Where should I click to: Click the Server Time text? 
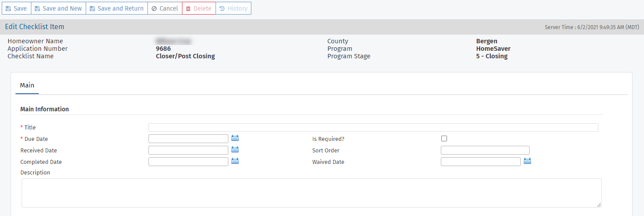point(592,27)
